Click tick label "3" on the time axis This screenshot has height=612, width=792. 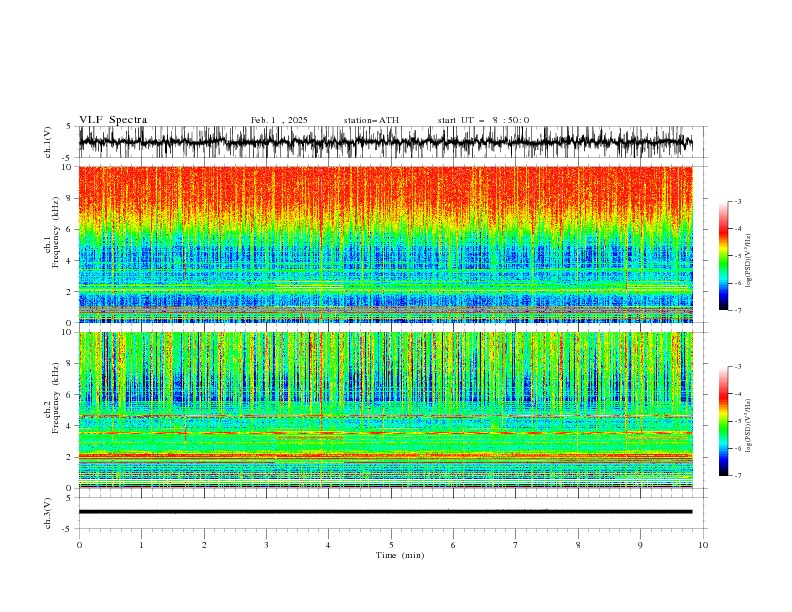266,545
